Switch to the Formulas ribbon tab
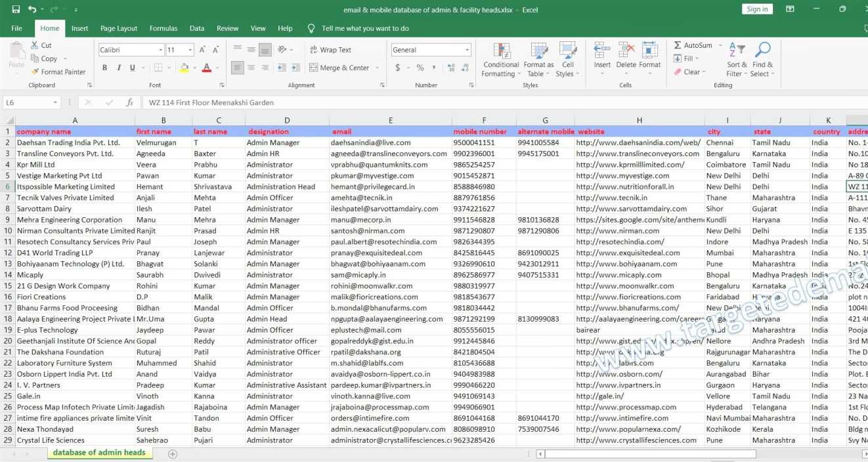868x462 pixels. coord(163,28)
